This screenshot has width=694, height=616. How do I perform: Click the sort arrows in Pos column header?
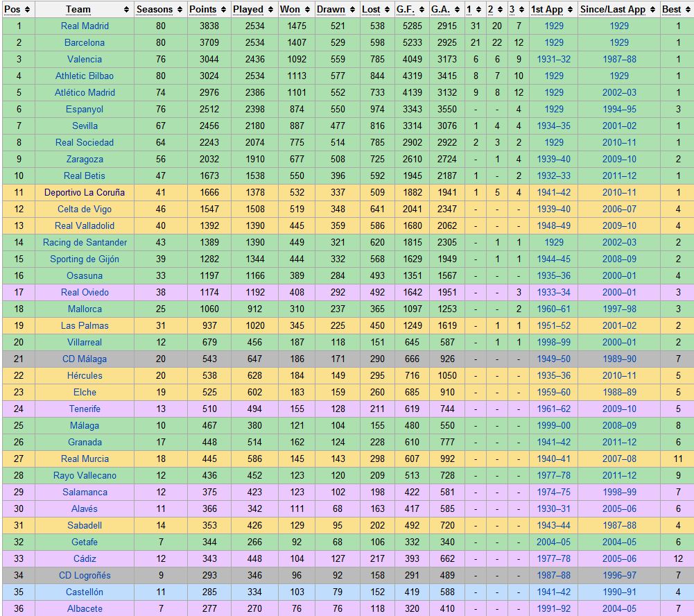(x=27, y=10)
